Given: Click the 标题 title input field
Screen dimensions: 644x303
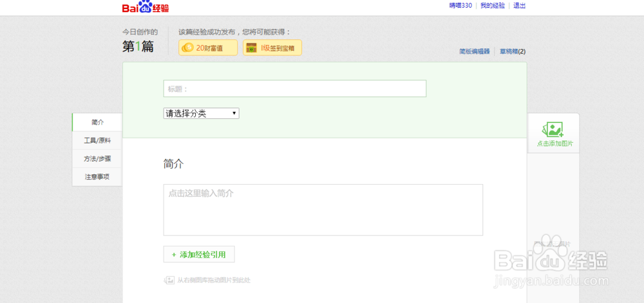Looking at the screenshot, I should point(295,89).
